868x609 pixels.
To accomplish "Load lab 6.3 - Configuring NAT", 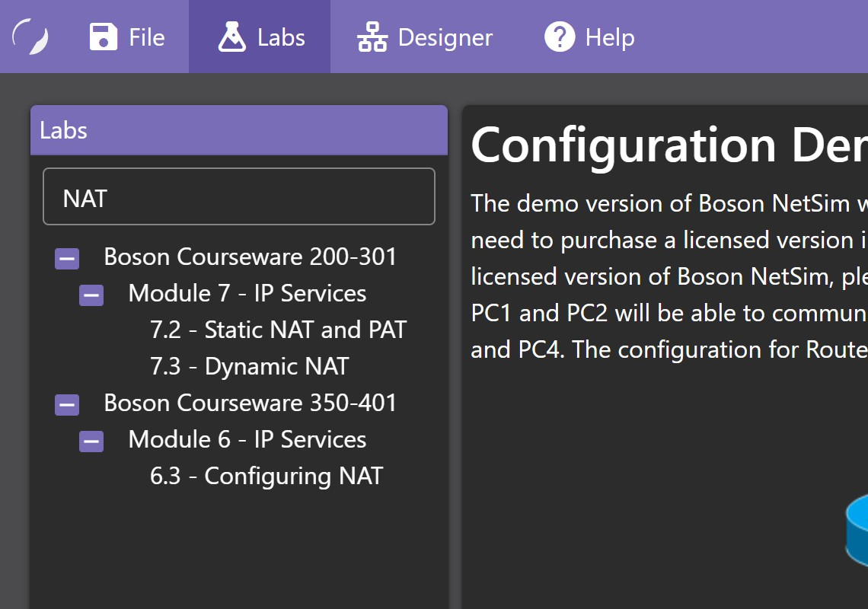I will (266, 476).
